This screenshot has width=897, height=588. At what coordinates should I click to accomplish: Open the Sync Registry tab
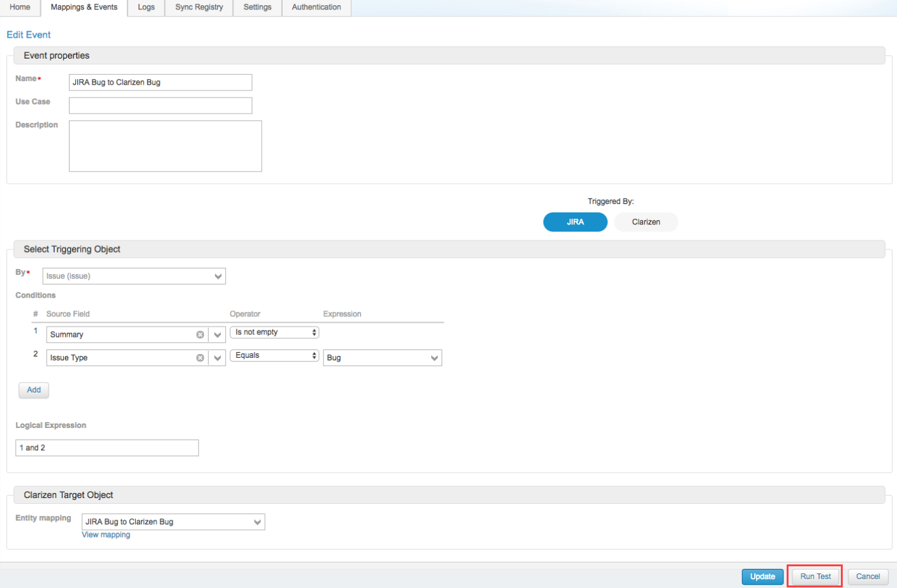[199, 8]
